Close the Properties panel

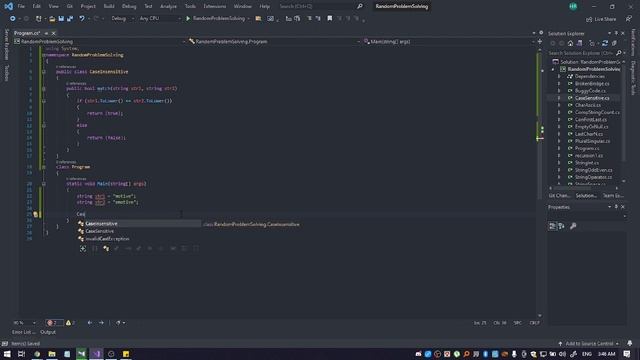[x=623, y=207]
